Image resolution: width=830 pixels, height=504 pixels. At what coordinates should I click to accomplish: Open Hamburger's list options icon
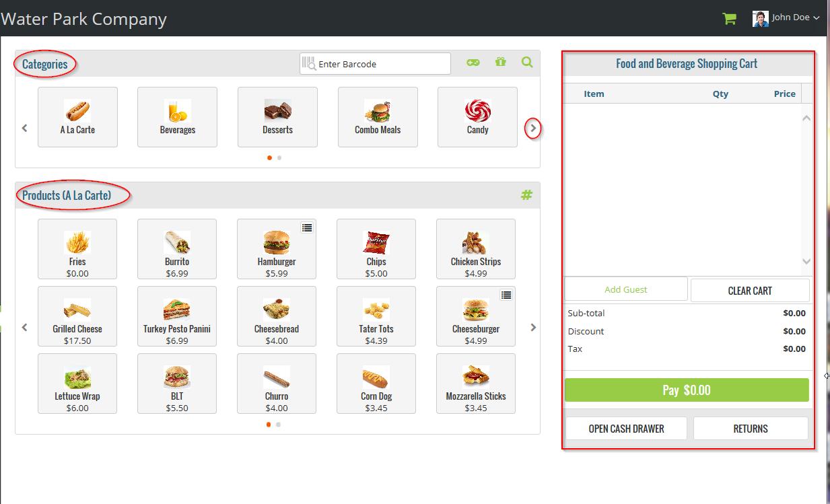pos(307,228)
